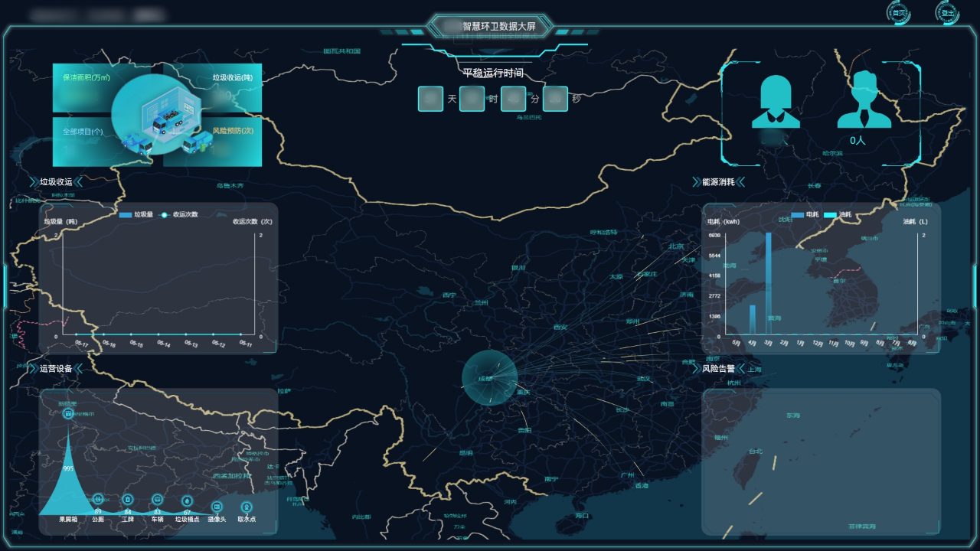Select the 能源消耗 panel header
The width and height of the screenshot is (980, 551).
(718, 182)
